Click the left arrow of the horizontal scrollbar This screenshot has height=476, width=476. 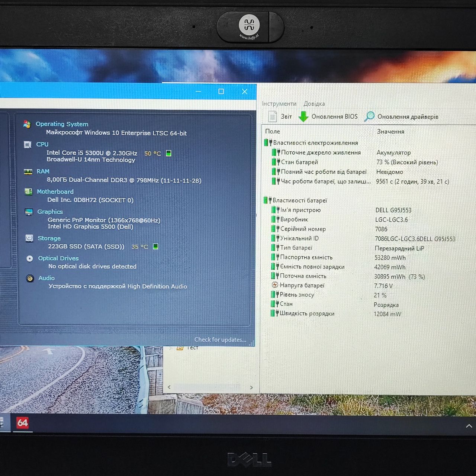click(x=169, y=387)
